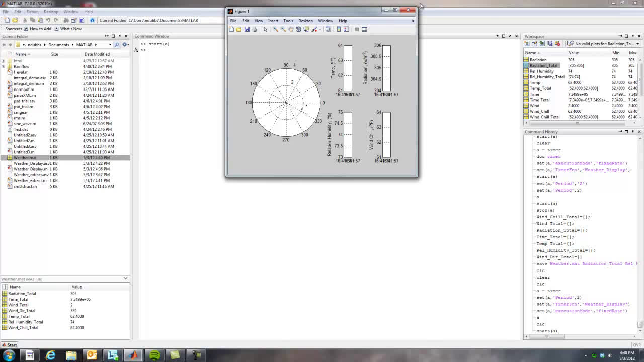Insert a colorbar into the figure

click(x=339, y=29)
